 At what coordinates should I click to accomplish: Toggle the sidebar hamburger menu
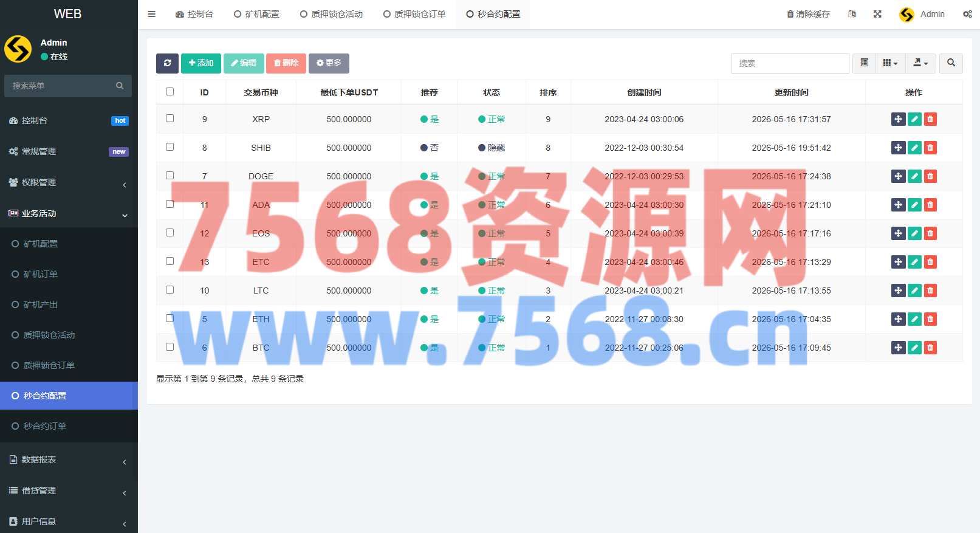[152, 14]
